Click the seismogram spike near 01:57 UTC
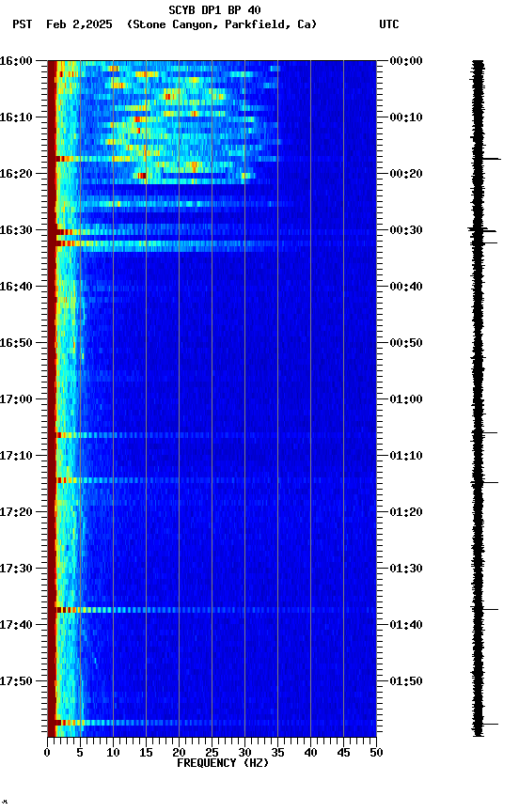 tap(485, 725)
